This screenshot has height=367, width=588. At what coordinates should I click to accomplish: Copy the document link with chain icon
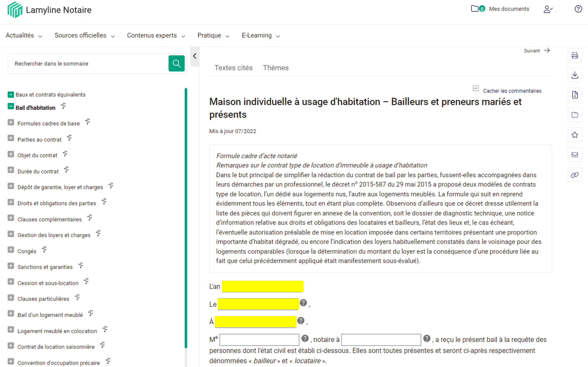pos(574,175)
